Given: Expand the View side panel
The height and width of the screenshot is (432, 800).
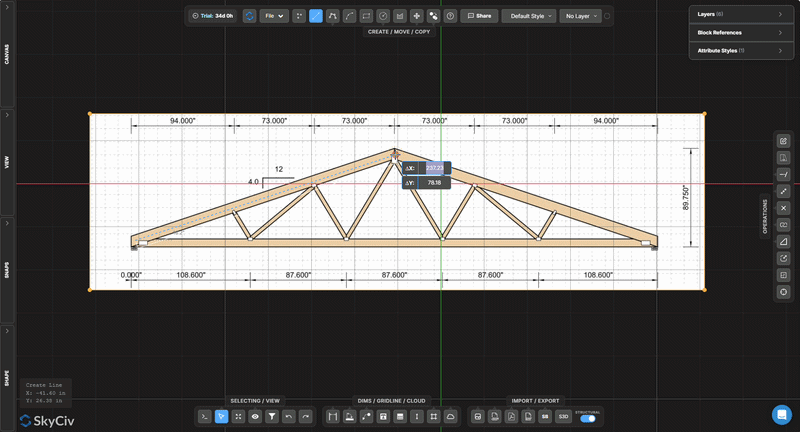Looking at the screenshot, I should point(7,162).
